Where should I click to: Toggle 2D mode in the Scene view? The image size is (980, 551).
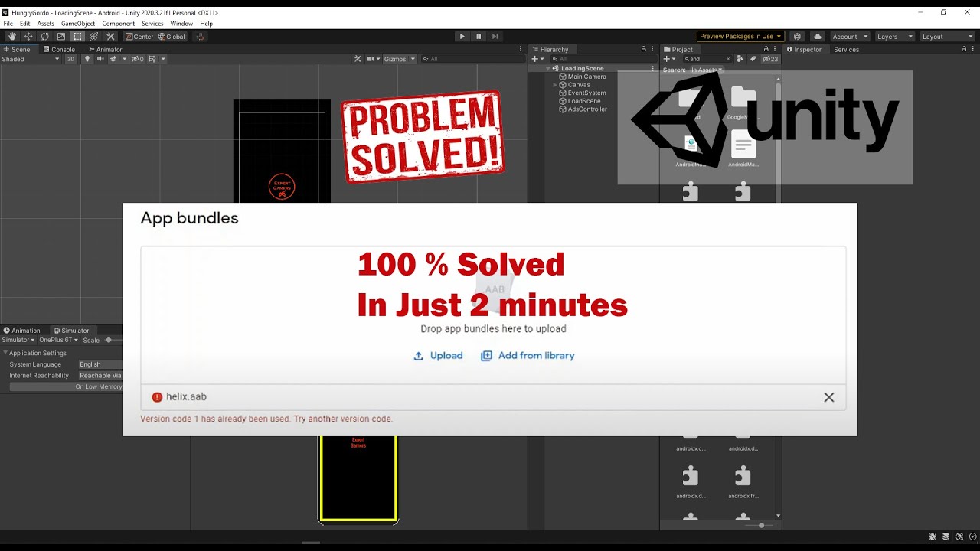tap(70, 59)
